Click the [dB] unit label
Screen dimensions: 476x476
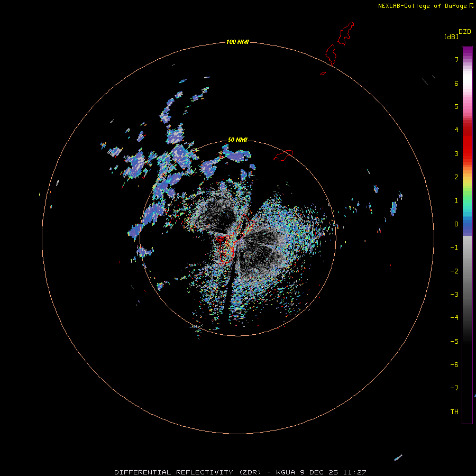click(x=451, y=36)
